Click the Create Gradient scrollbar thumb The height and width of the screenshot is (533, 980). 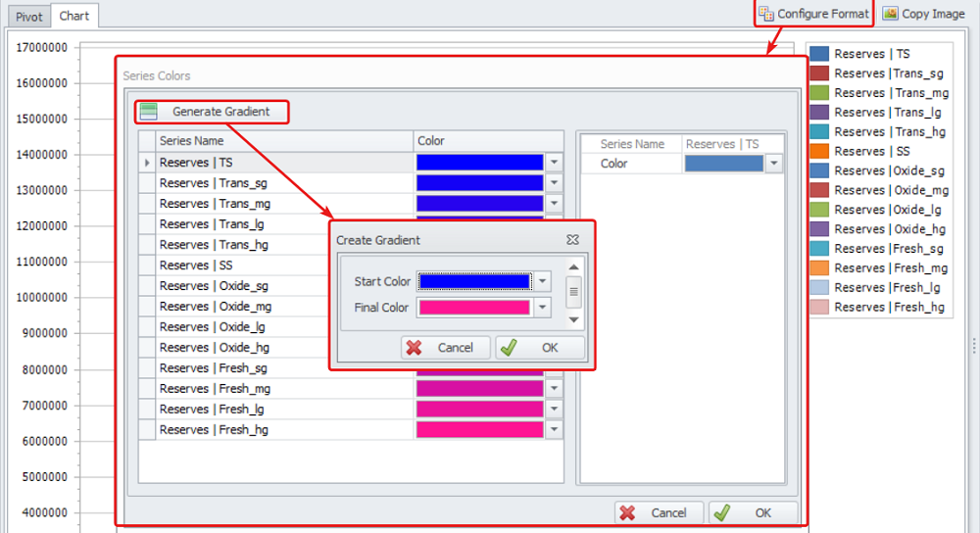pos(573,292)
